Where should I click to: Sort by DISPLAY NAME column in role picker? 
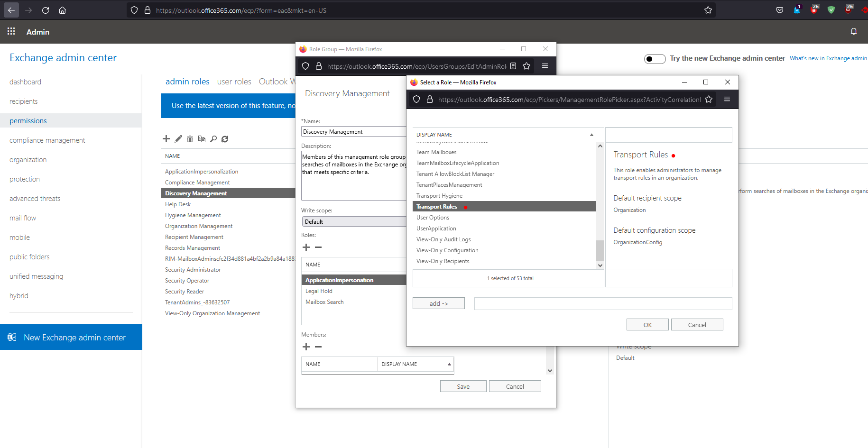pyautogui.click(x=504, y=135)
